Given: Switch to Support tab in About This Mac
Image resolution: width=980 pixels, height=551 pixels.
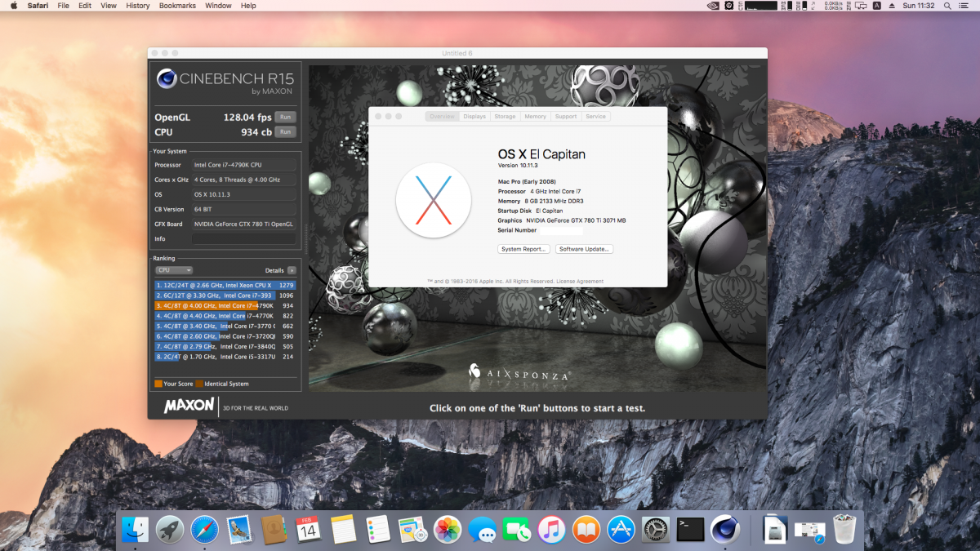Looking at the screenshot, I should tap(566, 117).
